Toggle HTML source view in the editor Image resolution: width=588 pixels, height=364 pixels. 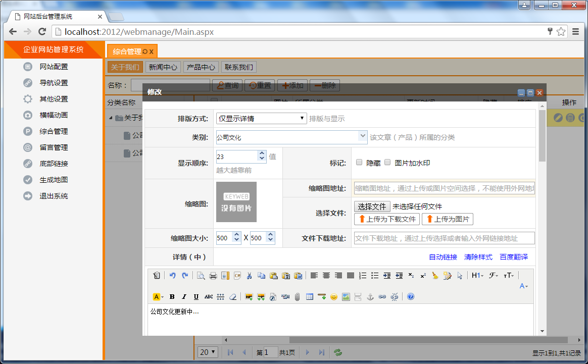157,276
